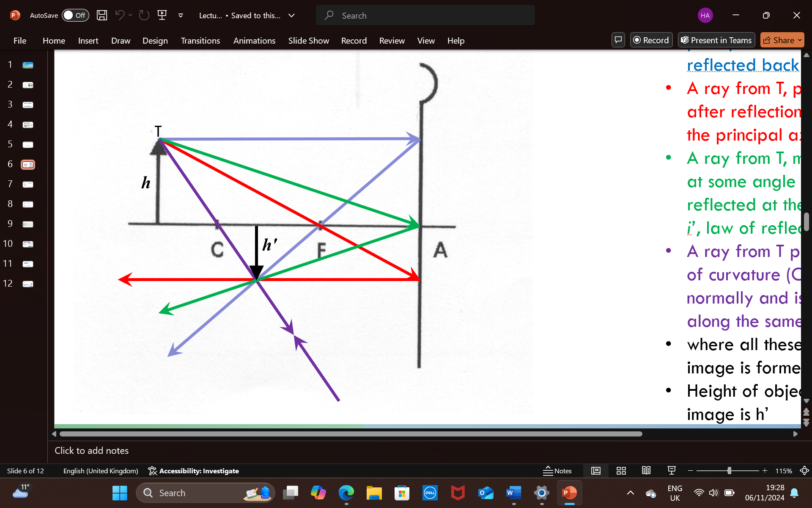Open the File menu
The image size is (812, 508).
(20, 41)
